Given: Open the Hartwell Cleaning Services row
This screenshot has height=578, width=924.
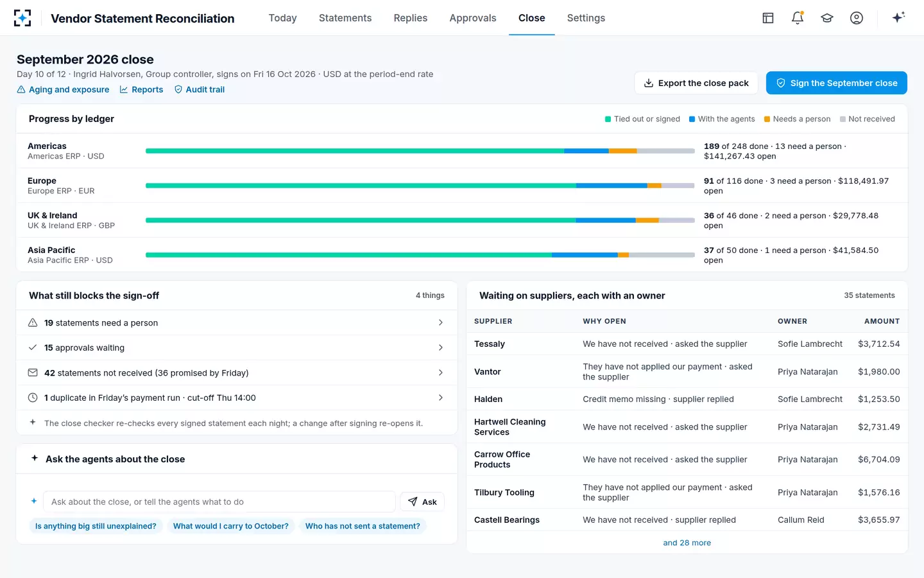Looking at the screenshot, I should point(687,427).
